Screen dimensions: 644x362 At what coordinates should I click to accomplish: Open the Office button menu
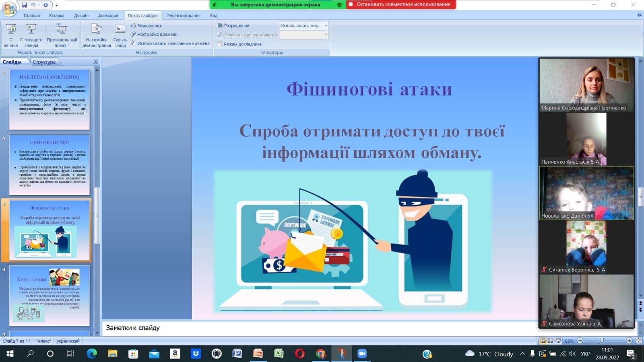coord(9,9)
